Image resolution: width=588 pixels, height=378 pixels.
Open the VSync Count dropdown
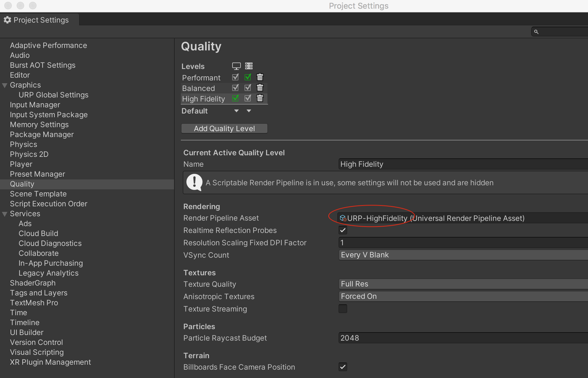(463, 255)
